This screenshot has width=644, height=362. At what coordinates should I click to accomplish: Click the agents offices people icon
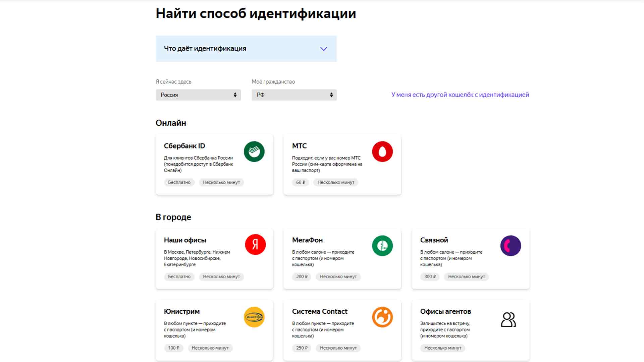pyautogui.click(x=508, y=319)
